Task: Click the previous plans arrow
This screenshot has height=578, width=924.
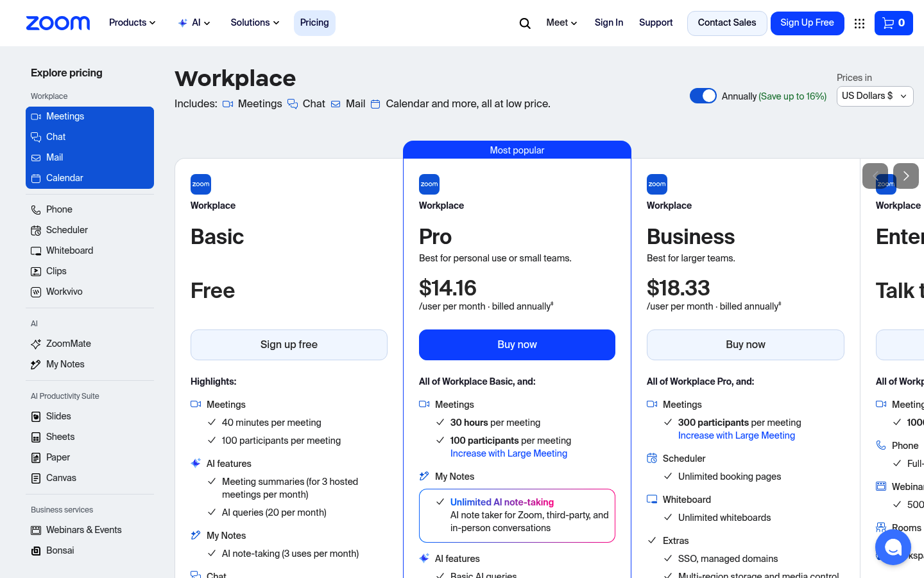Action: tap(875, 176)
